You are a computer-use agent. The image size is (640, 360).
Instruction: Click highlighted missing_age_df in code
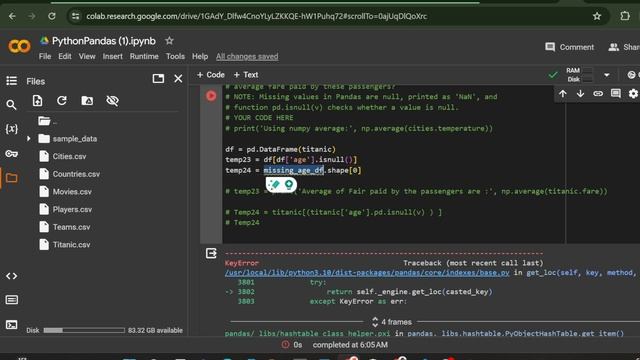(x=294, y=170)
